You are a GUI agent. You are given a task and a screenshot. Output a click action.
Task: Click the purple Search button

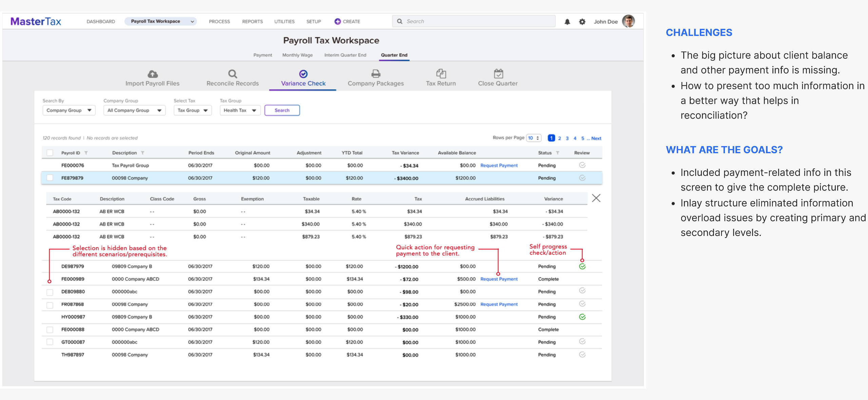(x=282, y=111)
